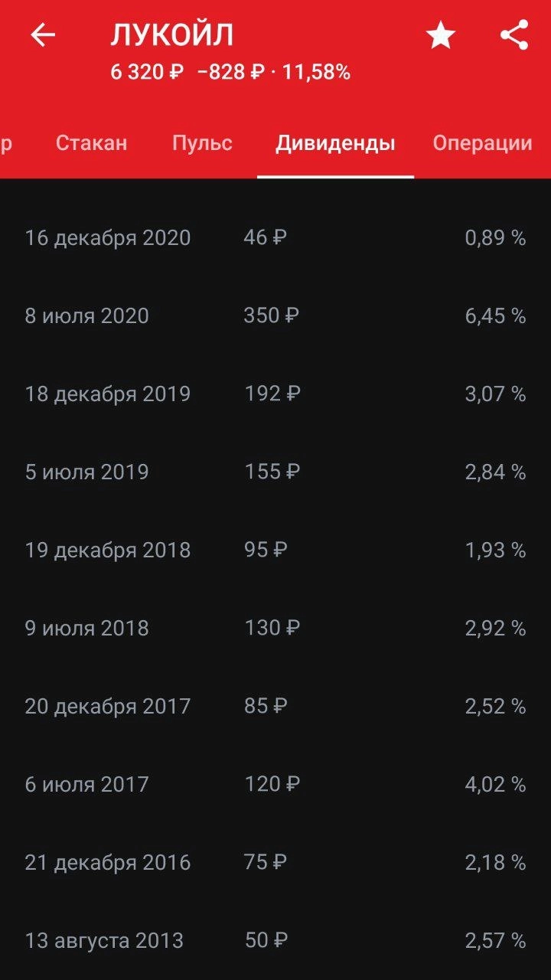Tap the partially hidden leftmost tab

point(6,143)
